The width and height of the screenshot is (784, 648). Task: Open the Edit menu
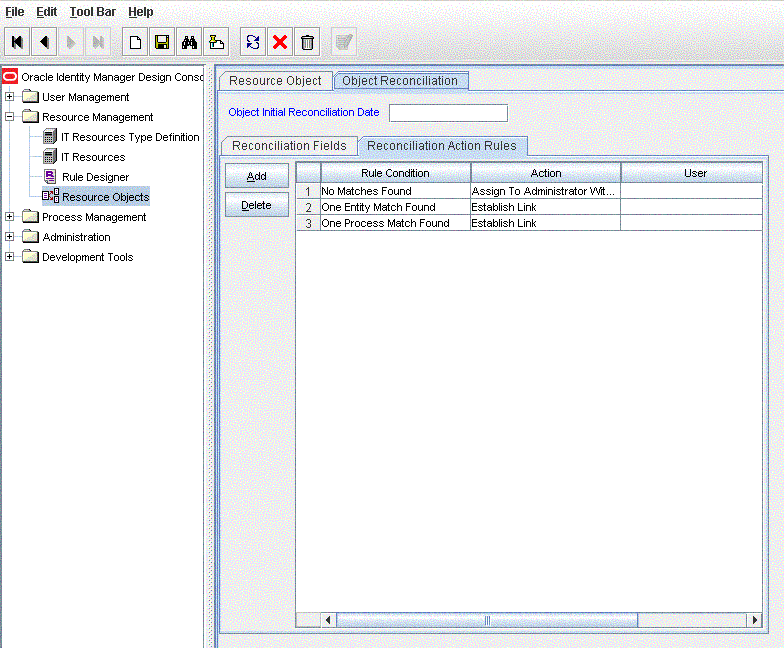coord(46,12)
